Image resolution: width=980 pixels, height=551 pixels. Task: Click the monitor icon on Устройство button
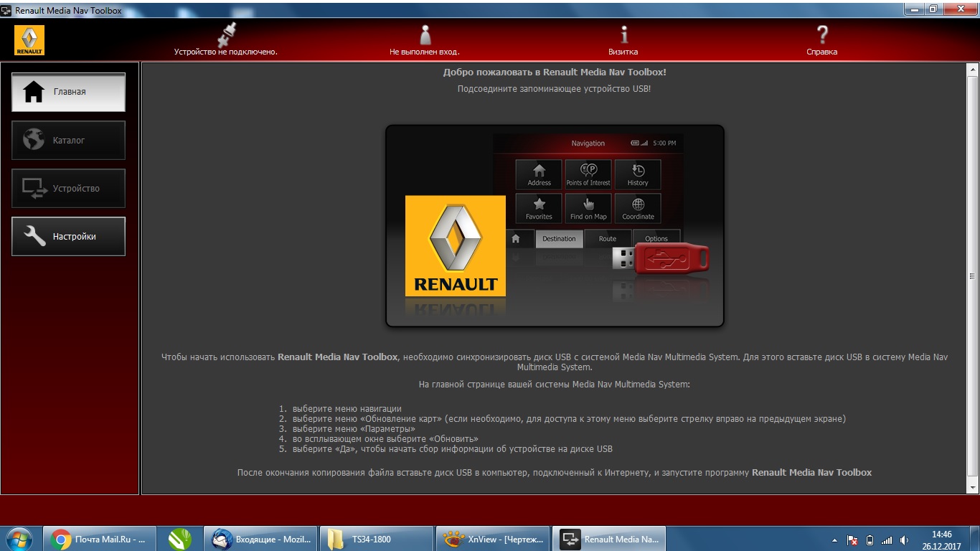34,188
